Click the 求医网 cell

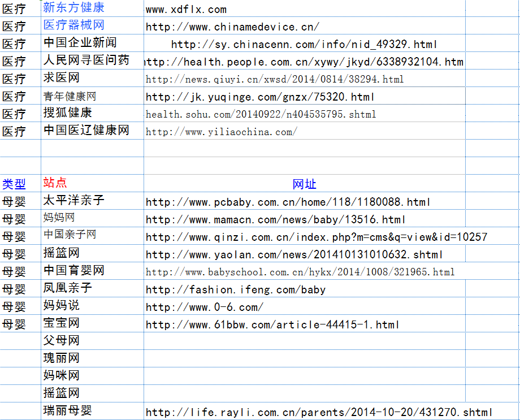92,78
